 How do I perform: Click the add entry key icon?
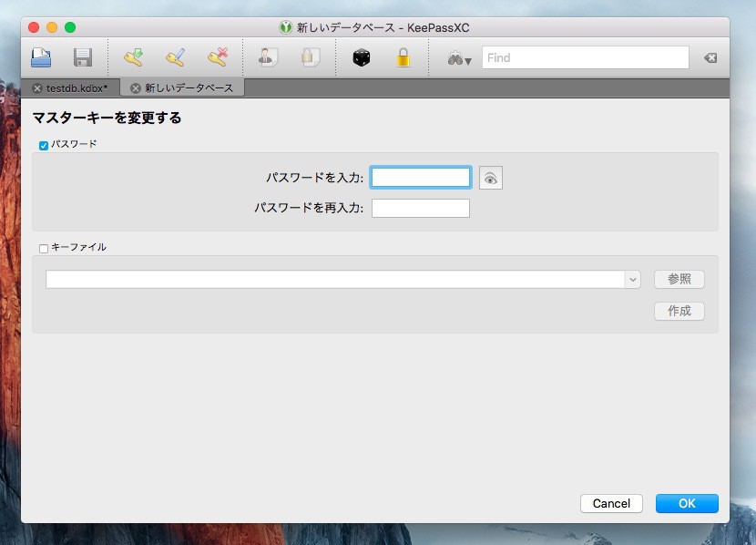pos(134,57)
